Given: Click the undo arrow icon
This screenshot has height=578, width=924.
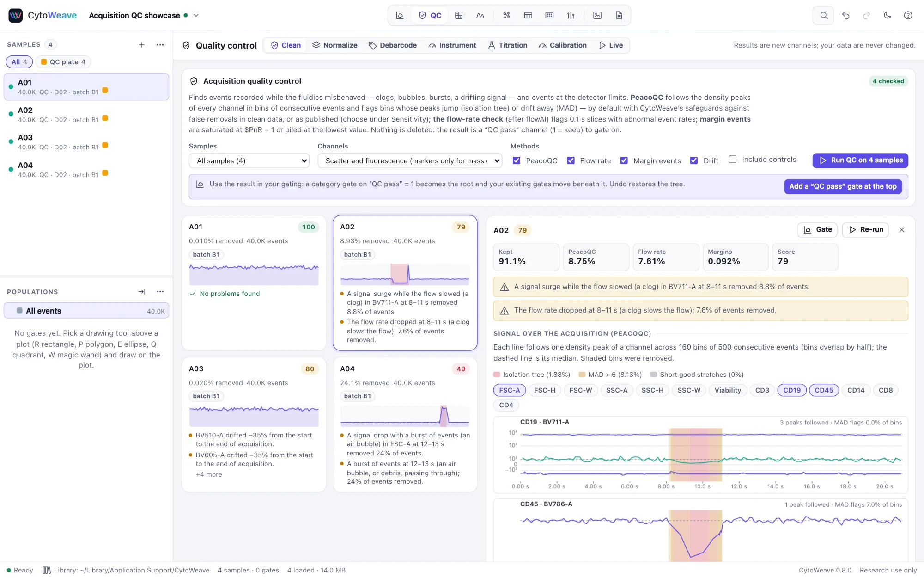Looking at the screenshot, I should point(845,15).
